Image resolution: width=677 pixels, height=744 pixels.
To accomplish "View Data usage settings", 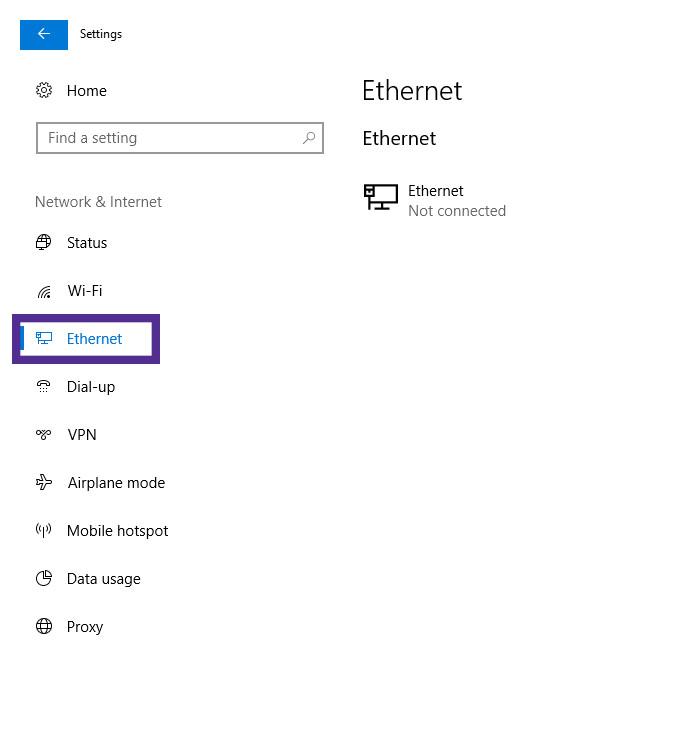I will (103, 579).
